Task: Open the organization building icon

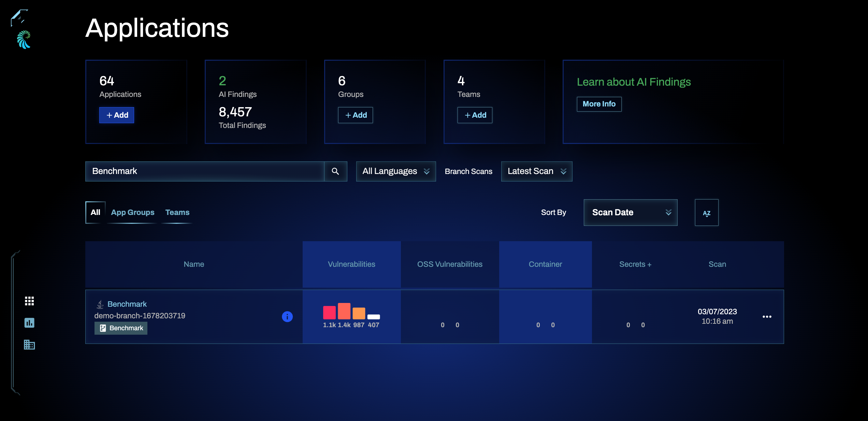Action: click(29, 345)
